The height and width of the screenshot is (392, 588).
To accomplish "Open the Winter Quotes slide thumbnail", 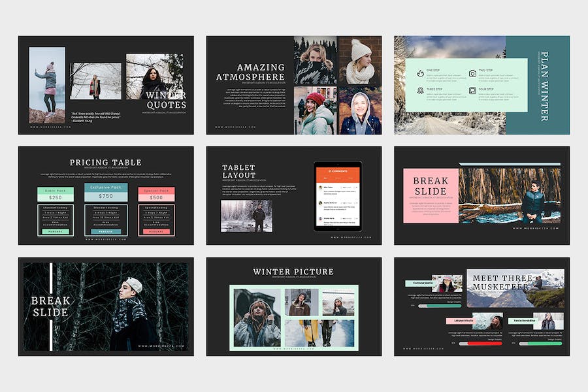I will tap(106, 85).
